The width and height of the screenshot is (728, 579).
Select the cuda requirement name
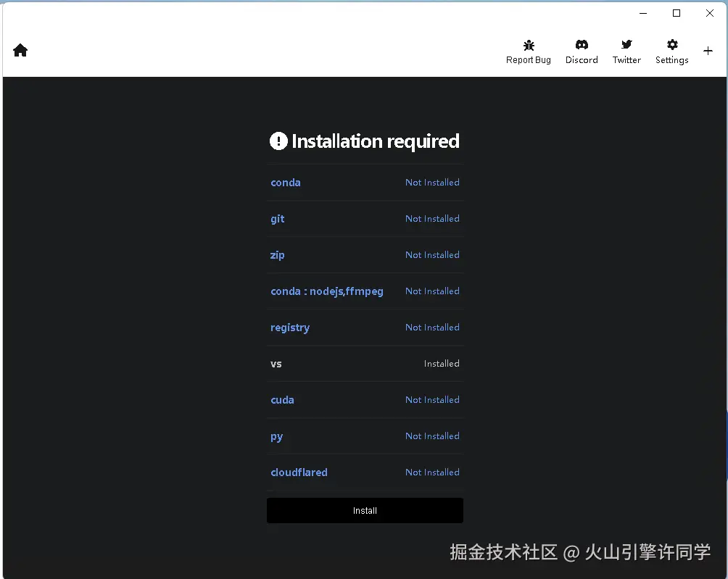pyautogui.click(x=282, y=400)
